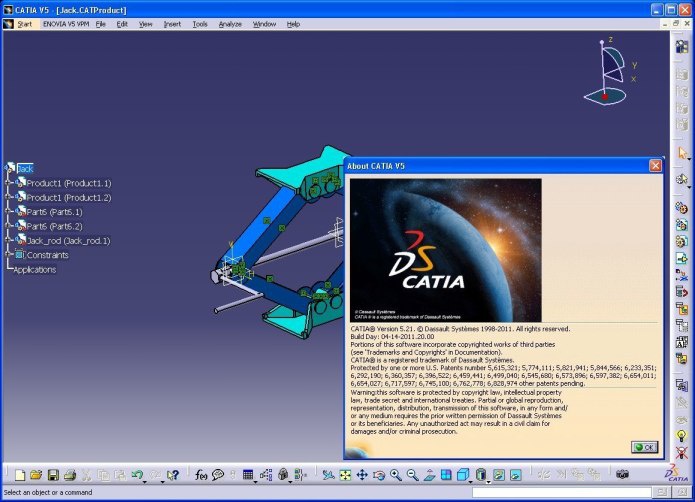Select the Pan arrows tool
This screenshot has width=695, height=502.
[x=362, y=475]
